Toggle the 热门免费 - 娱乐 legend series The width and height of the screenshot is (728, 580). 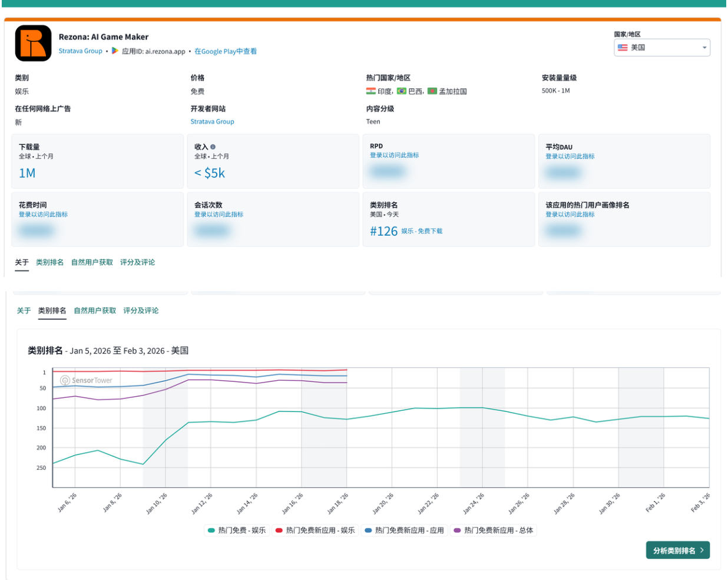coord(237,530)
